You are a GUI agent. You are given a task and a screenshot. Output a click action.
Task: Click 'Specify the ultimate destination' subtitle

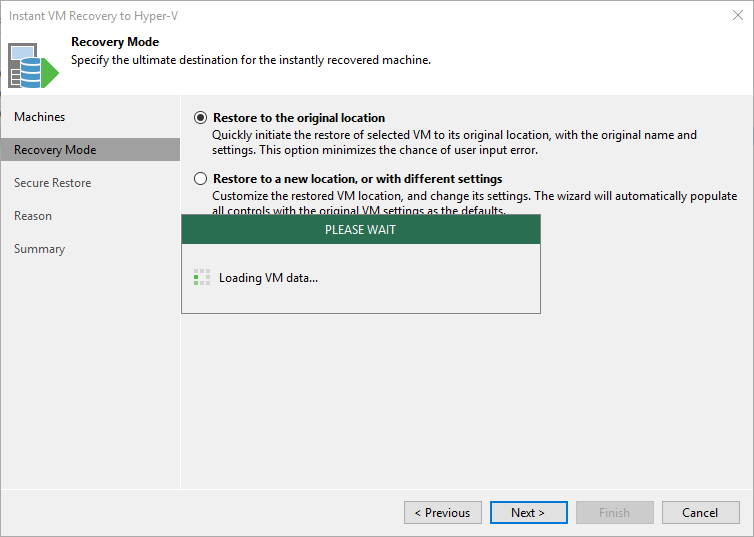[251, 60]
